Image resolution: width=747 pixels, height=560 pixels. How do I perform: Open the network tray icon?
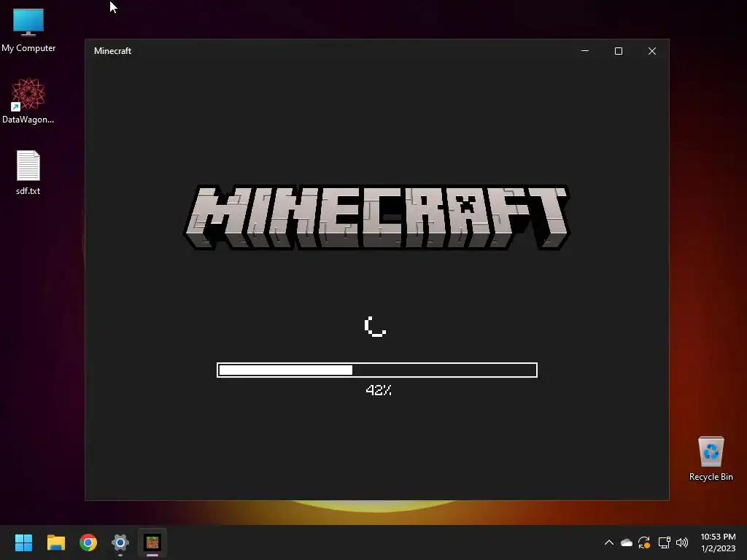coord(664,542)
